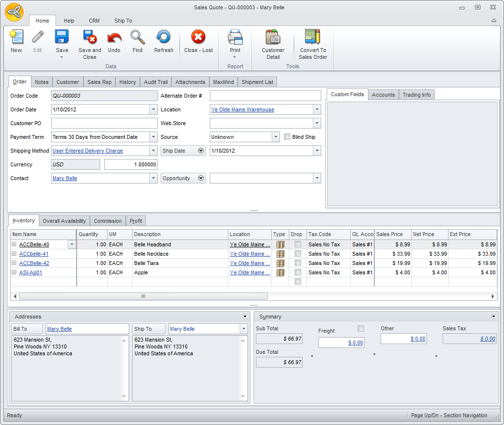
Task: Click the New document icon
Action: coord(16,38)
